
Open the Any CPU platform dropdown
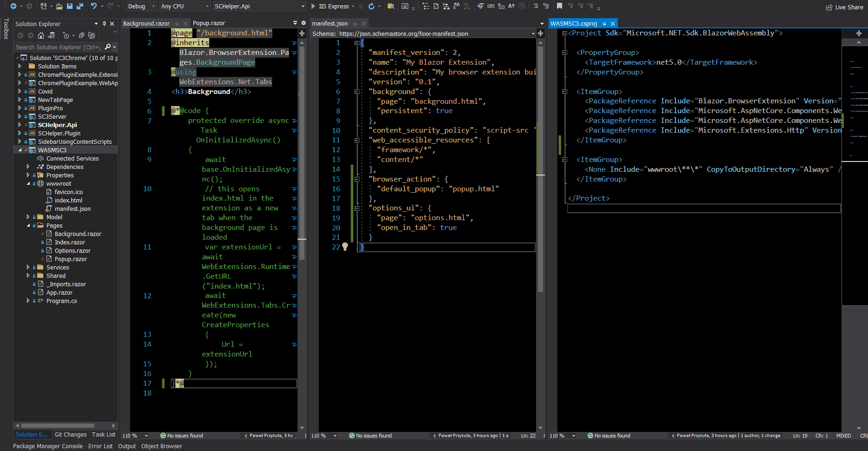(184, 6)
